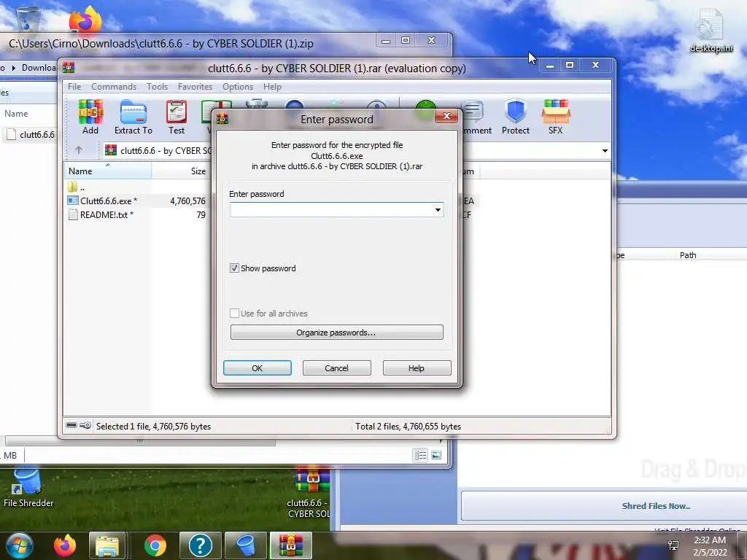Click the Test archive toolbar icon

tap(177, 117)
